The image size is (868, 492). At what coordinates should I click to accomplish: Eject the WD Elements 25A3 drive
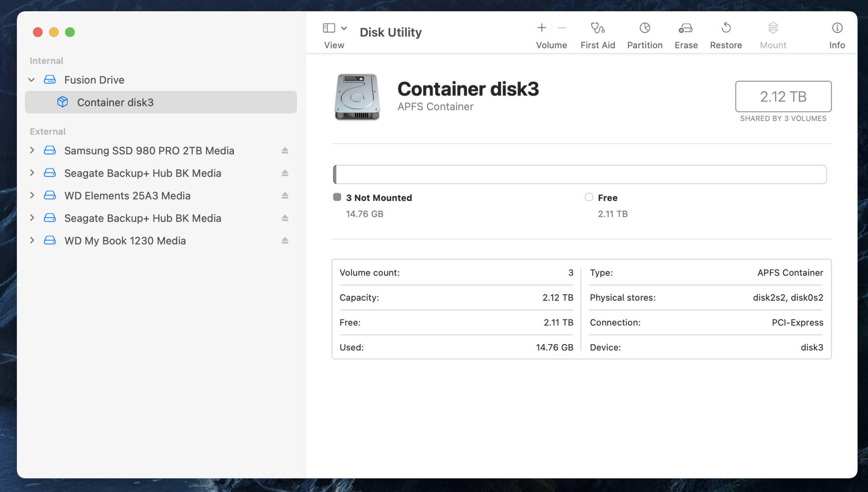(x=285, y=196)
